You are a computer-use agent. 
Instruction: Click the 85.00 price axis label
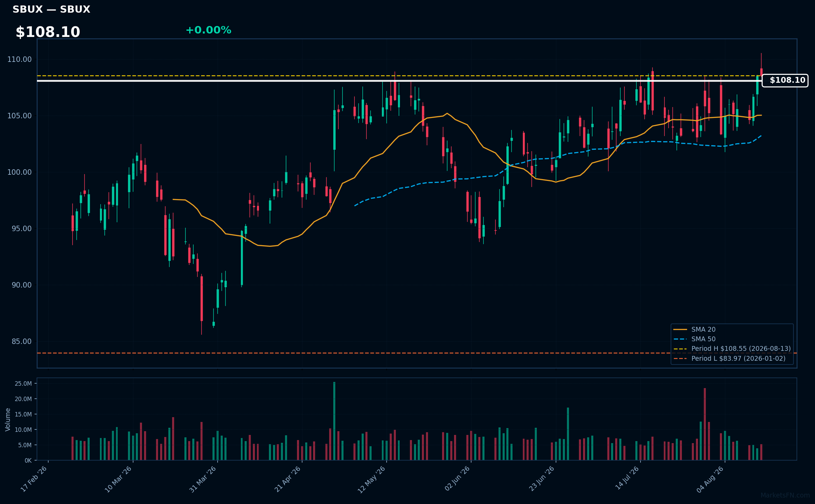click(x=22, y=342)
